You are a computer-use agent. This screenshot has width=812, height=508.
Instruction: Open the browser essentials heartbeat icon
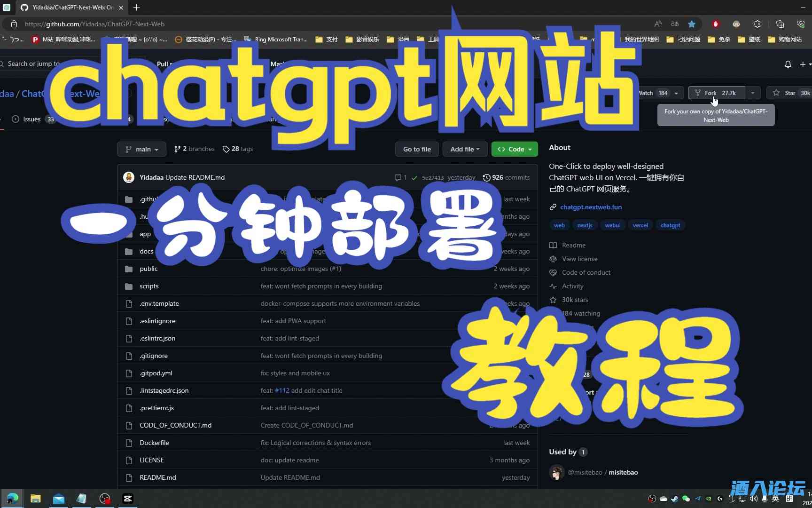[801, 24]
